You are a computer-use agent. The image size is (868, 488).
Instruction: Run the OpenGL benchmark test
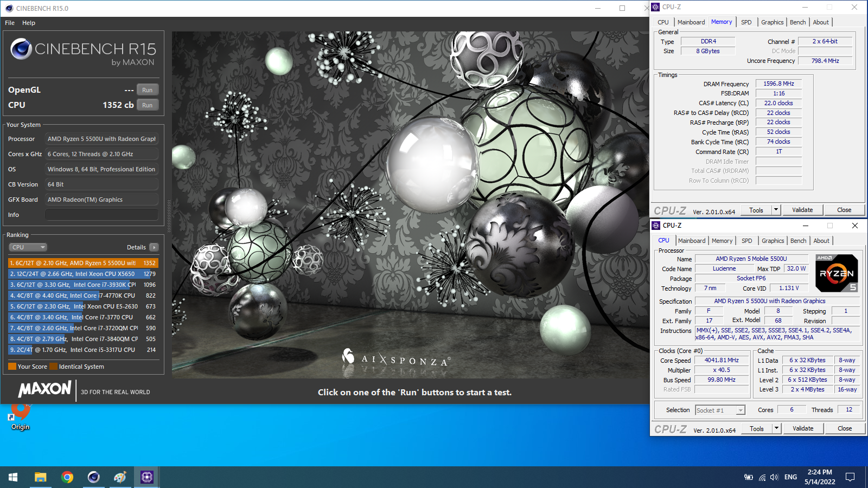[x=148, y=90]
